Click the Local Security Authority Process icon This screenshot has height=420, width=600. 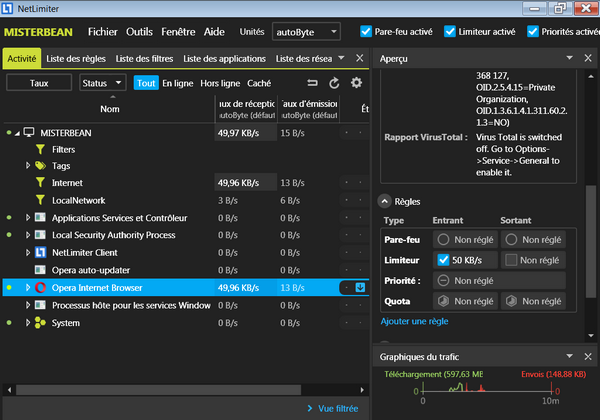tap(40, 235)
